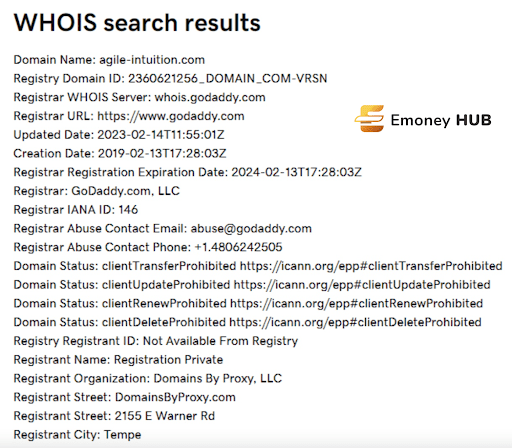Viewport: 512px width, 448px height.
Task: Open the clientDeleteProhibited ICANN link
Action: (355, 322)
